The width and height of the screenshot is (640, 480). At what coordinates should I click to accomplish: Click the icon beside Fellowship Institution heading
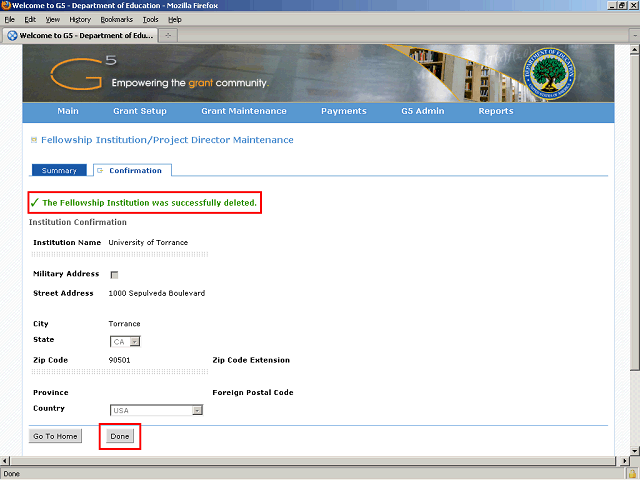[34, 140]
